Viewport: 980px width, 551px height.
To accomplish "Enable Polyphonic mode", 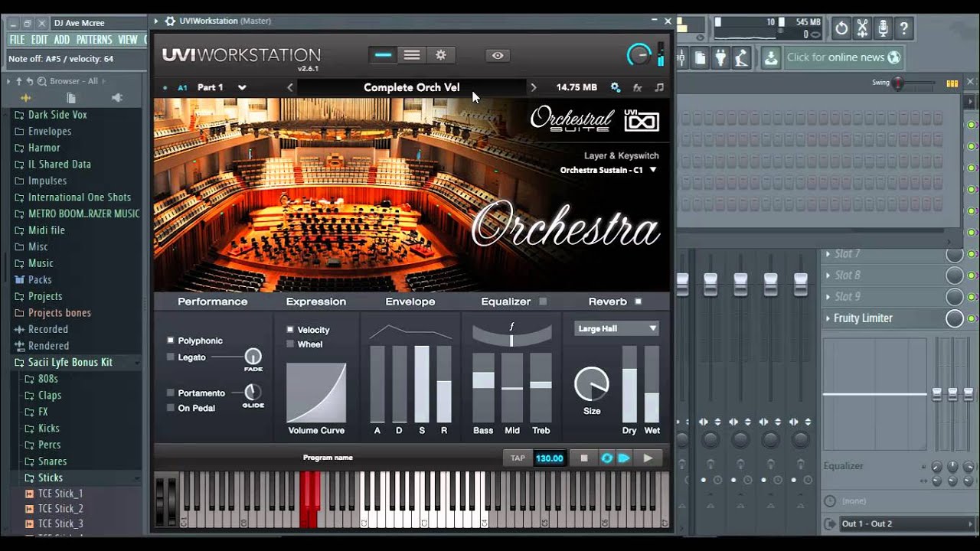I will tap(171, 341).
